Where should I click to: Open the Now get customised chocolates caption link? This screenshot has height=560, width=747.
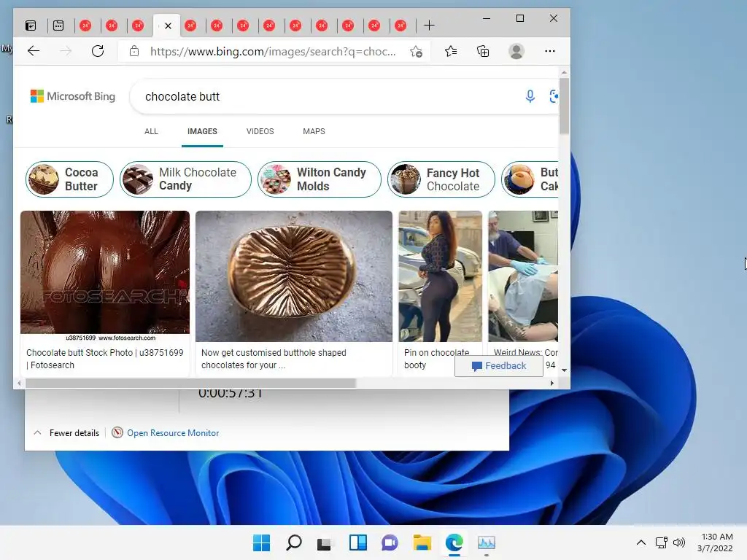point(274,359)
